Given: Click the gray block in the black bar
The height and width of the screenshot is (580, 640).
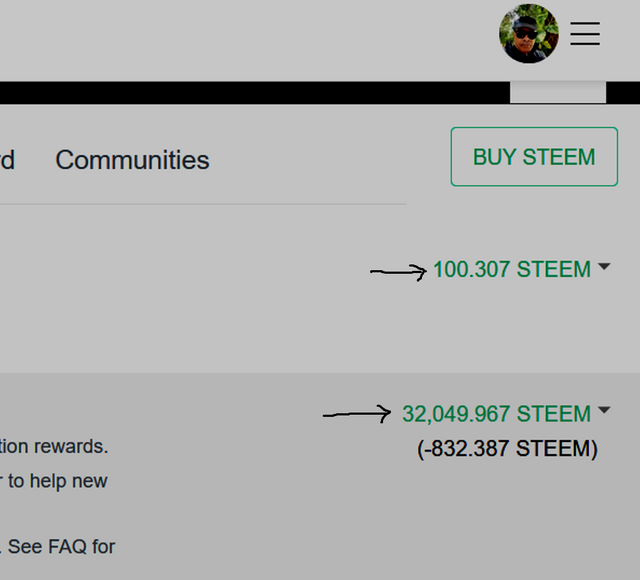Looking at the screenshot, I should [x=558, y=92].
